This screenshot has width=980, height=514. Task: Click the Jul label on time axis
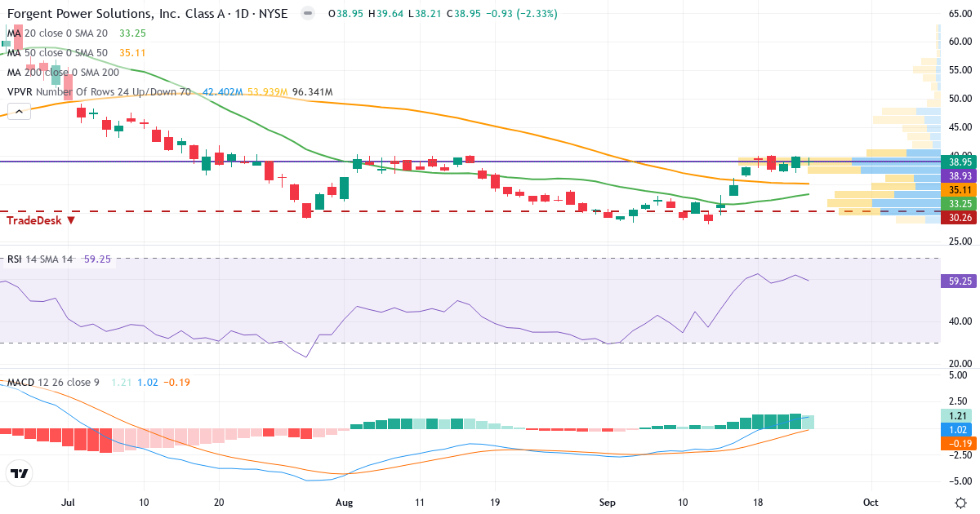pos(69,502)
